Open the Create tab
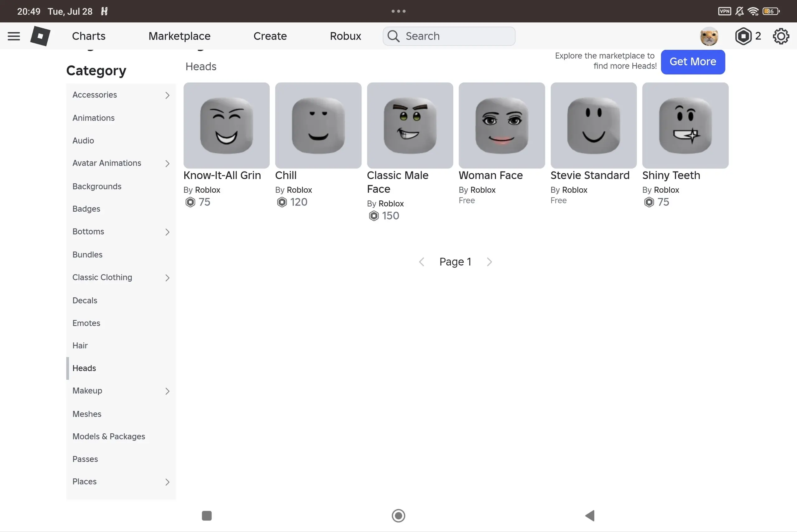797x532 pixels. 270,36
